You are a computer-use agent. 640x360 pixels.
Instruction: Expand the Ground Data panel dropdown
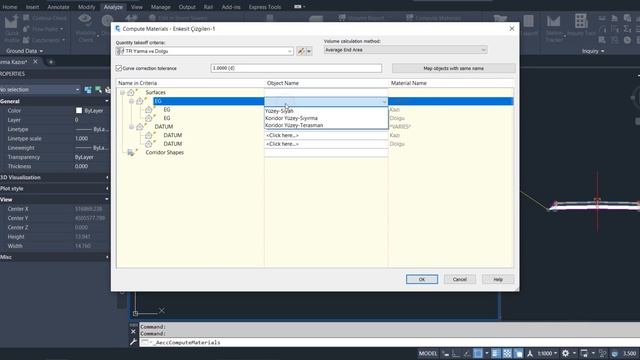pos(24,51)
